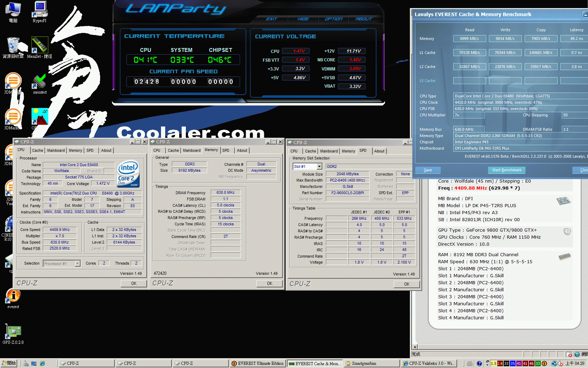Open OPTION in the LANParty panel
Screen dimensions: 588x368
pyautogui.click(x=334, y=19)
